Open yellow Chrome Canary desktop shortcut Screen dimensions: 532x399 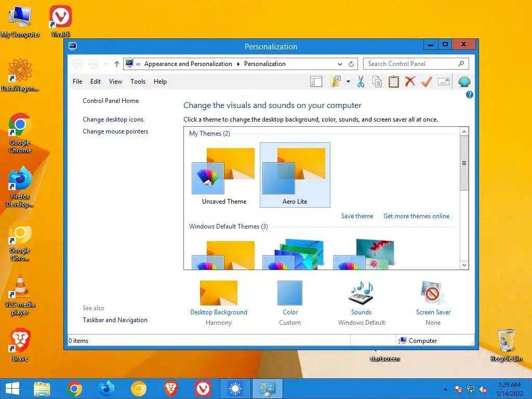20,241
